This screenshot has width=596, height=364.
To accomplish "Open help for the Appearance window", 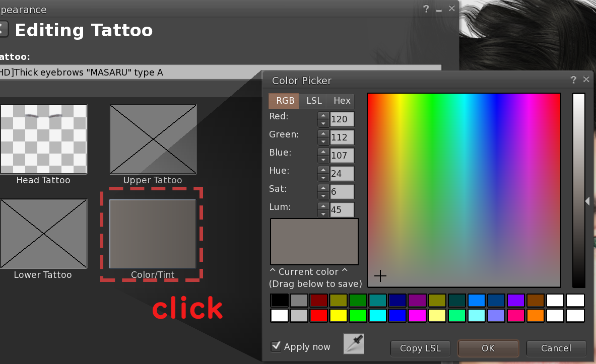I will (426, 9).
